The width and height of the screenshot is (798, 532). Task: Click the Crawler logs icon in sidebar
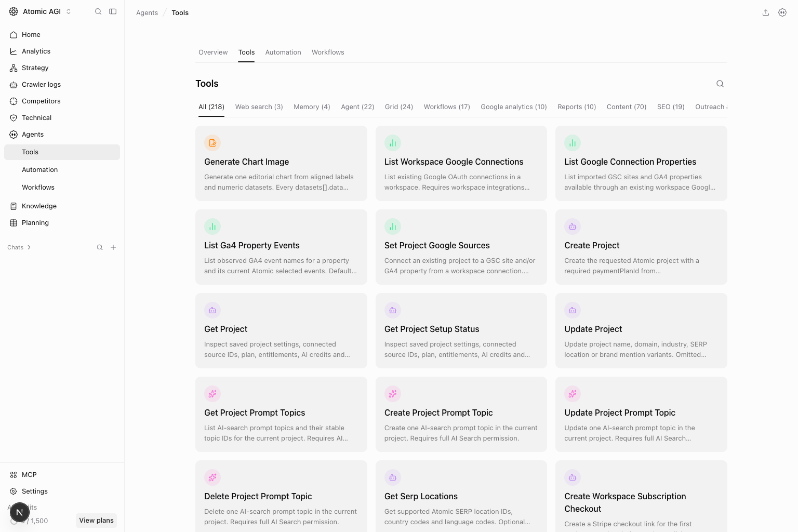coord(14,85)
